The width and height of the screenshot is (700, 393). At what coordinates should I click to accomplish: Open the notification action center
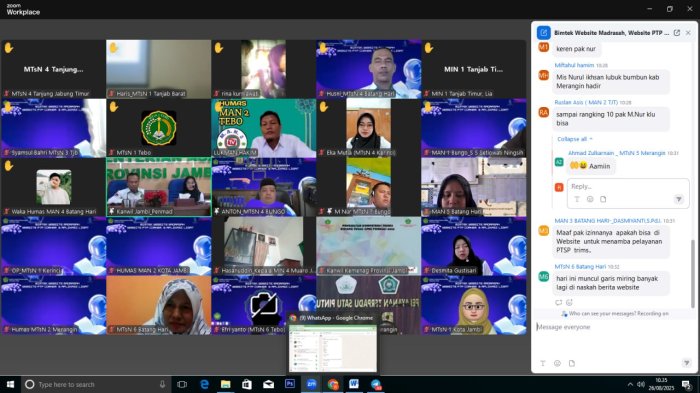pos(687,384)
